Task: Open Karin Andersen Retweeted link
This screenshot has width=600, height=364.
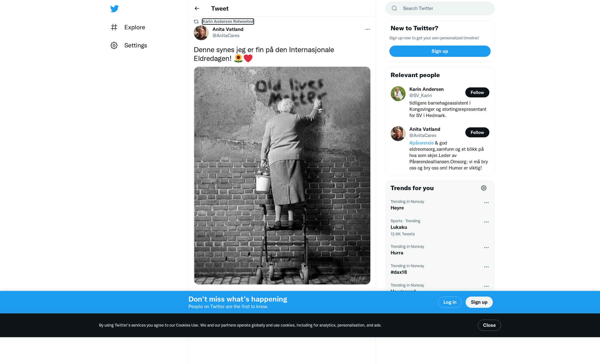Action: point(228,22)
